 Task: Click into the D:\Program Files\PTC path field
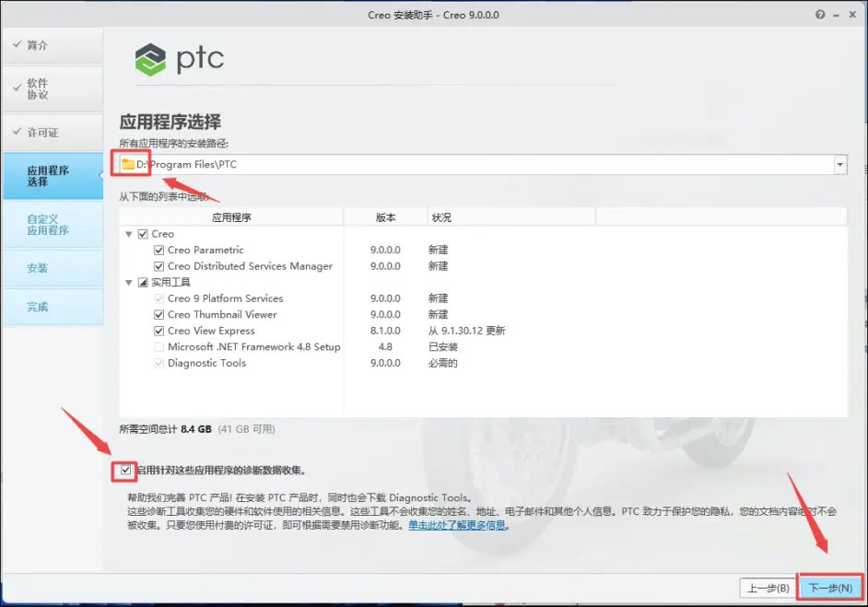[x=482, y=164]
